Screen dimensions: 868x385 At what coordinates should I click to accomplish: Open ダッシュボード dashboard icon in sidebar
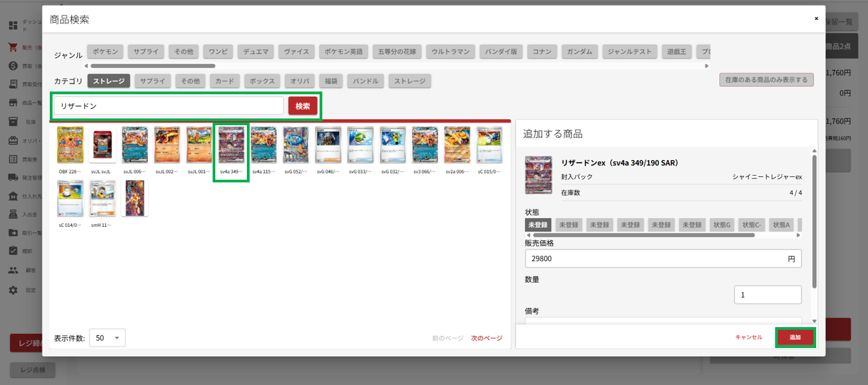(13, 26)
